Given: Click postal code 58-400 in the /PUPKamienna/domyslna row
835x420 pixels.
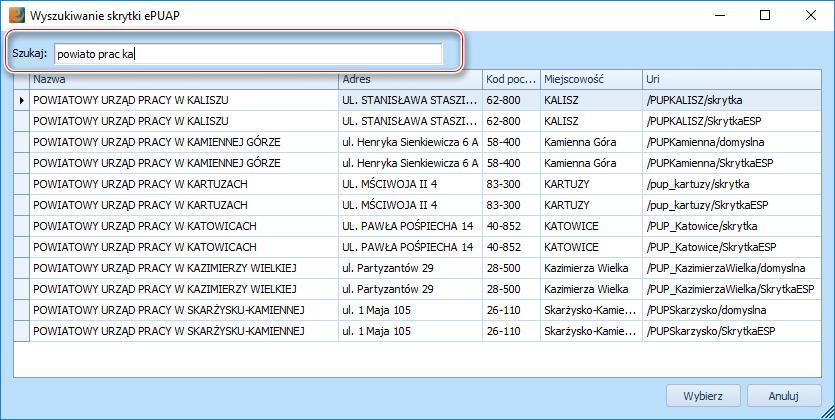Looking at the screenshot, I should 511,142.
